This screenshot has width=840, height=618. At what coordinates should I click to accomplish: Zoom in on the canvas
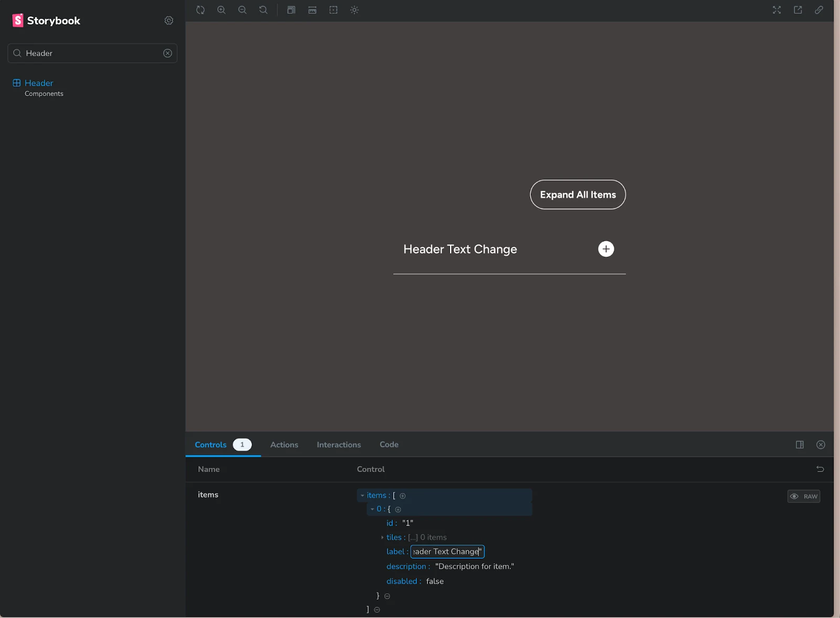click(x=222, y=10)
